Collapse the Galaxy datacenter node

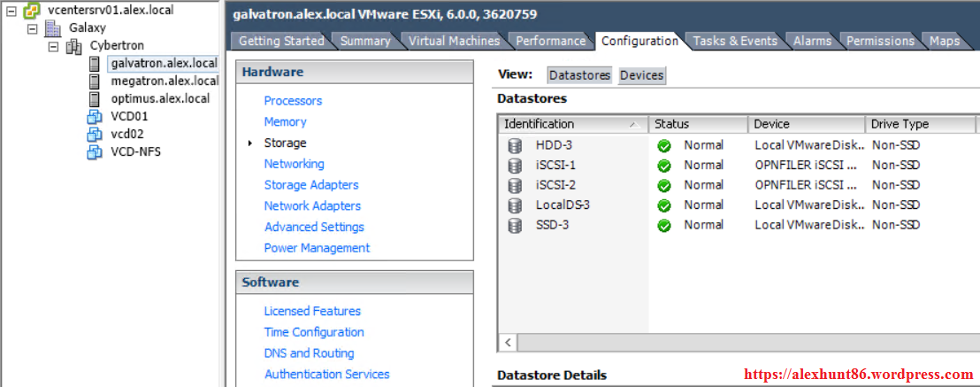point(33,29)
